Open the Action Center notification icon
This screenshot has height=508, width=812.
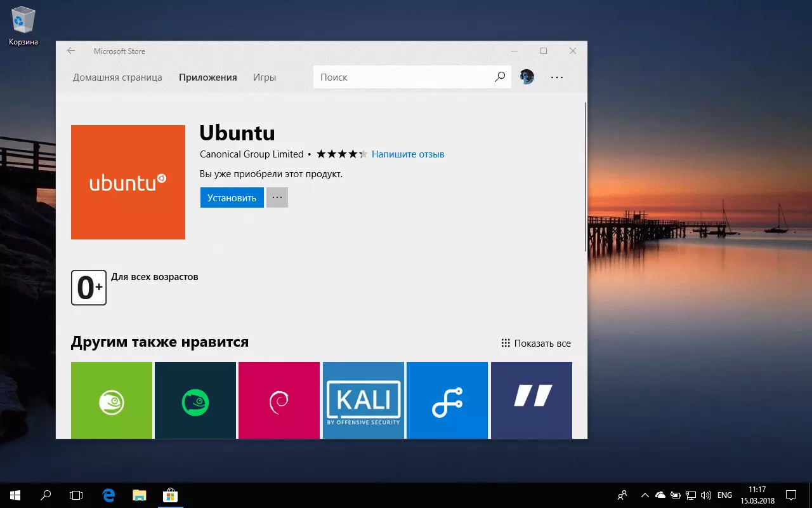(x=791, y=495)
